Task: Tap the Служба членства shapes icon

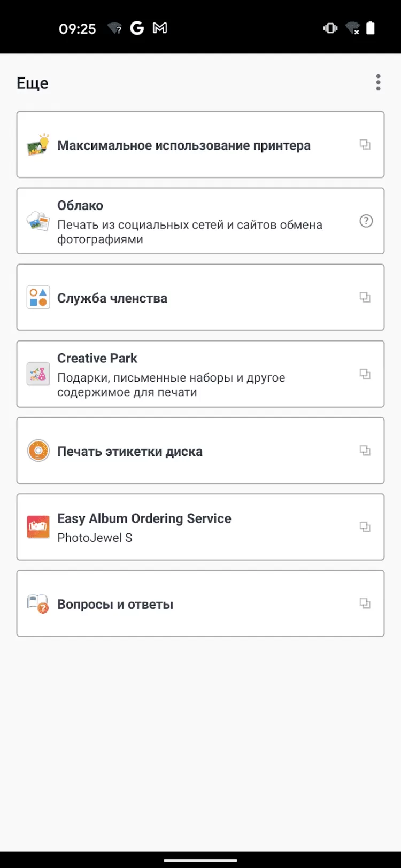Action: tap(38, 298)
